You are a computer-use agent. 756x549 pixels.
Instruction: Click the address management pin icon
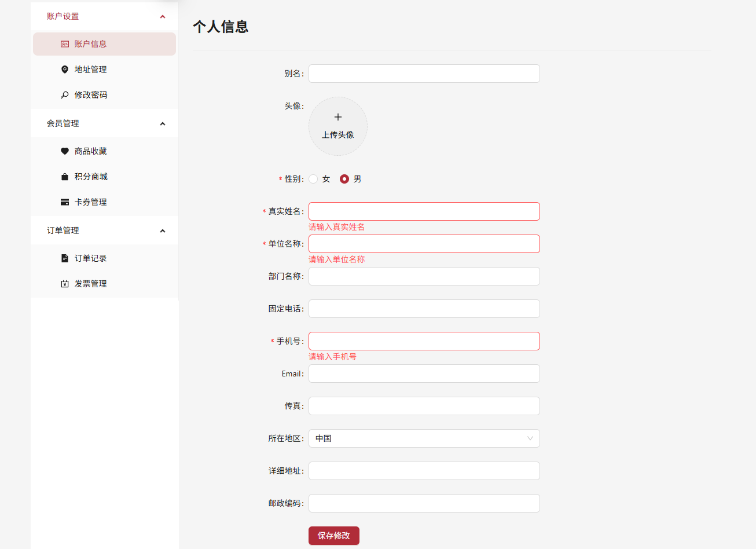[65, 69]
